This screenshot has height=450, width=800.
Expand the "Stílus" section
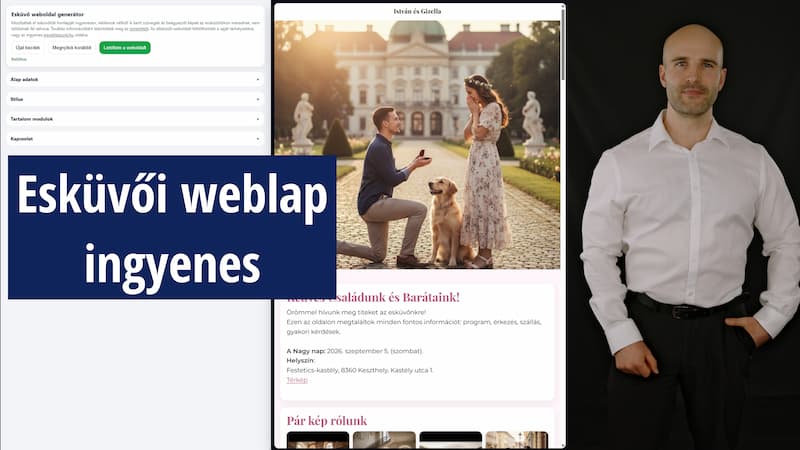pyautogui.click(x=135, y=99)
